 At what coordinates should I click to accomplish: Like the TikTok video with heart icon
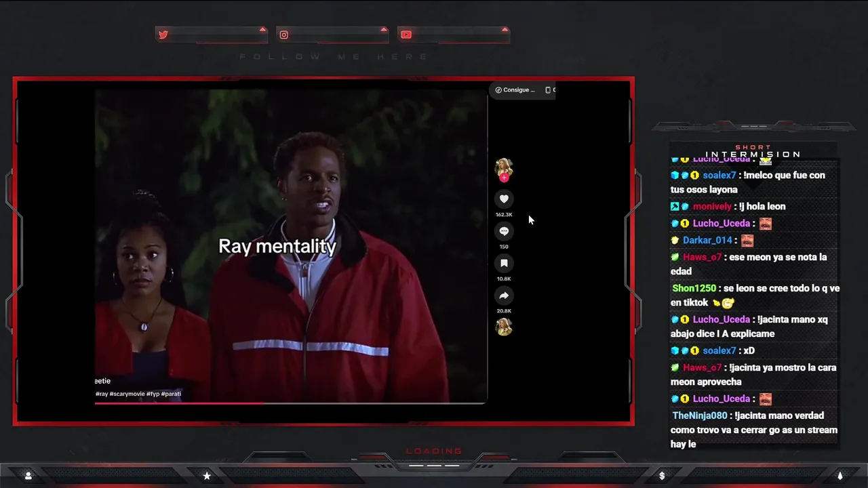pyautogui.click(x=504, y=199)
